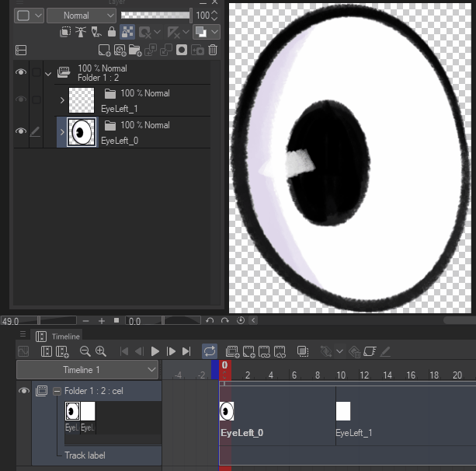Toggle visibility of EyeLeft_1 layer
The height and width of the screenshot is (471, 476).
[21, 99]
